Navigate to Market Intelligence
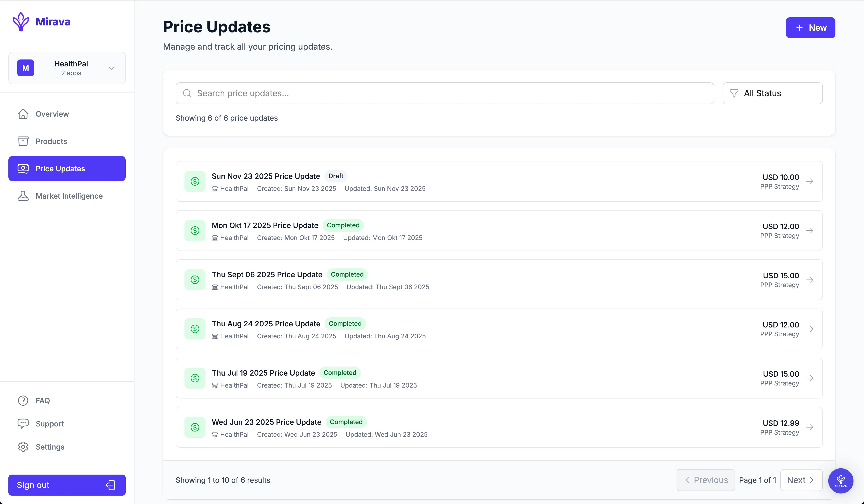The height and width of the screenshot is (504, 864). [69, 196]
